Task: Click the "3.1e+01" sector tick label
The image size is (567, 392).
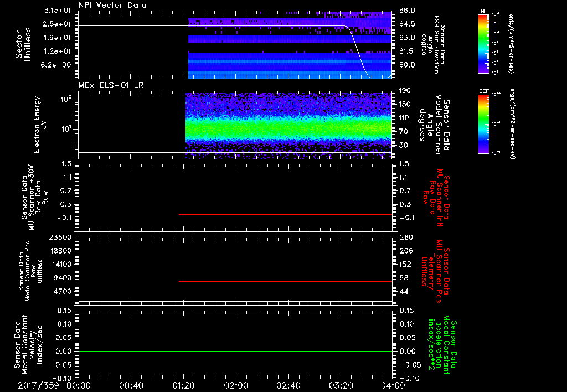Action: point(57,11)
